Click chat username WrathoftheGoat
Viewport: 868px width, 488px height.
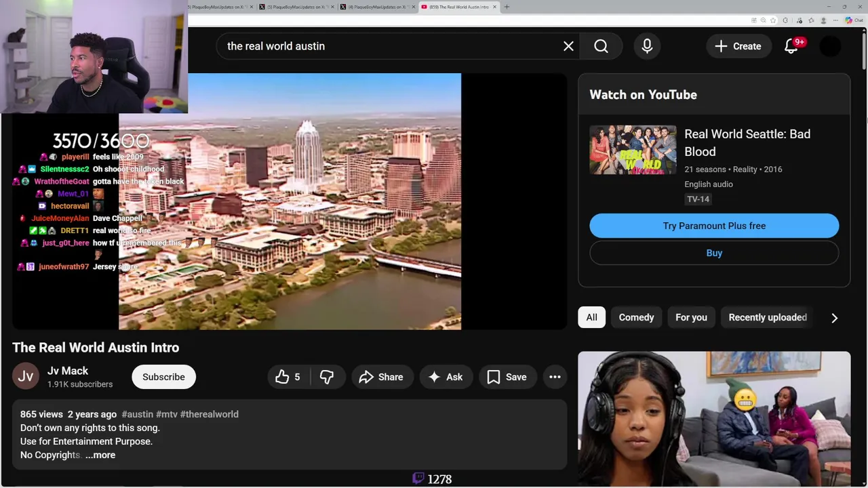[x=62, y=182]
